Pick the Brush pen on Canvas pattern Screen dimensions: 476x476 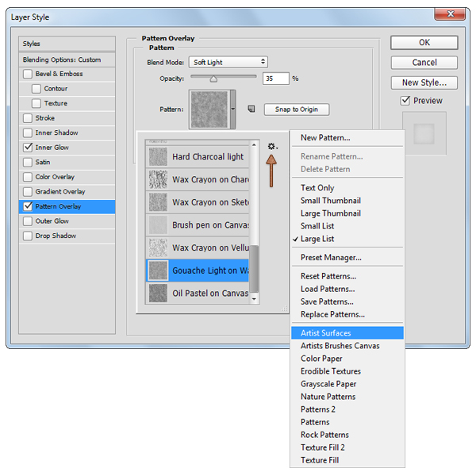point(198,225)
